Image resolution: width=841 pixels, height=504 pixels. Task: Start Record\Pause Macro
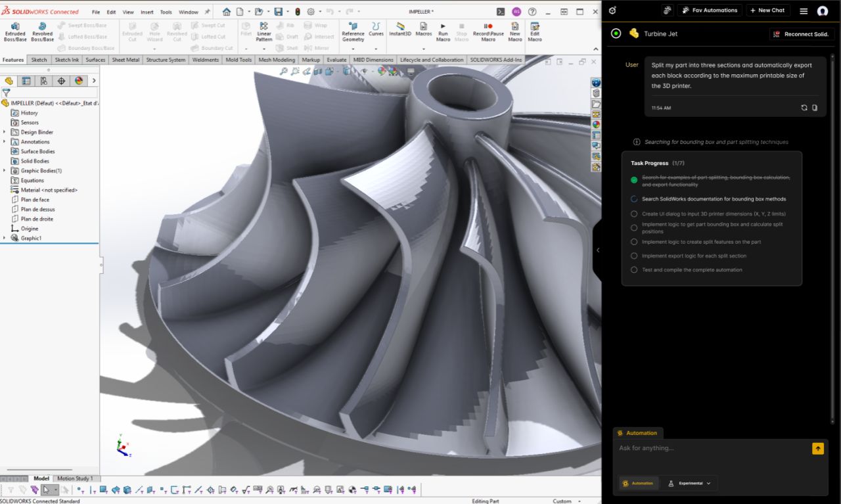(488, 32)
